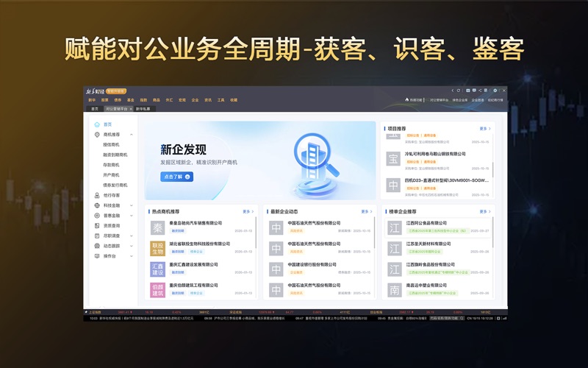
Task: Click the 资质查询 document icon
Action: point(97,226)
